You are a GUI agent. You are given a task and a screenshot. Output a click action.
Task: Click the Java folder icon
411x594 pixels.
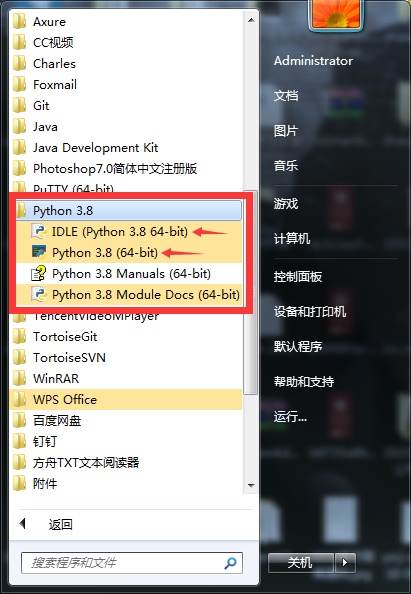tap(19, 126)
